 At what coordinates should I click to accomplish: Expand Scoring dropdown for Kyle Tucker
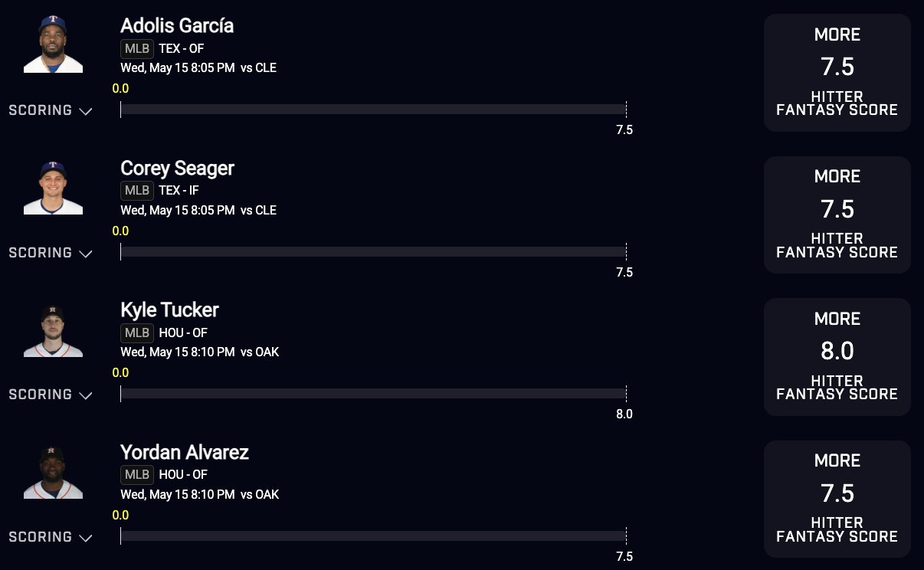[51, 395]
